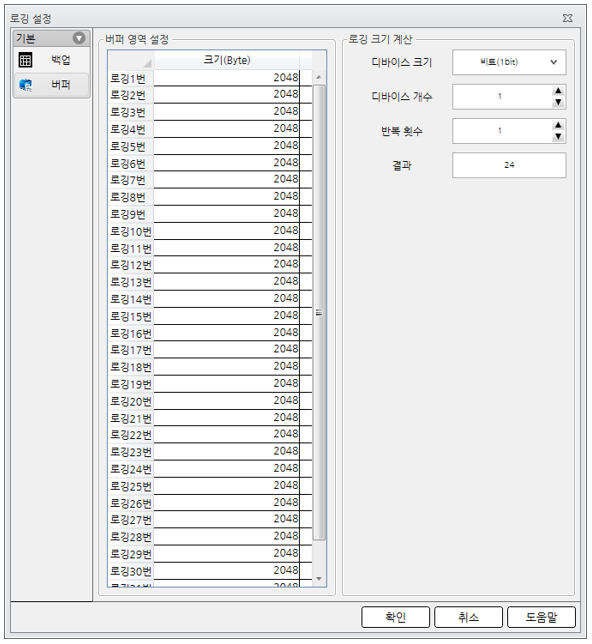Click the 결과 field showing 24

[509, 165]
